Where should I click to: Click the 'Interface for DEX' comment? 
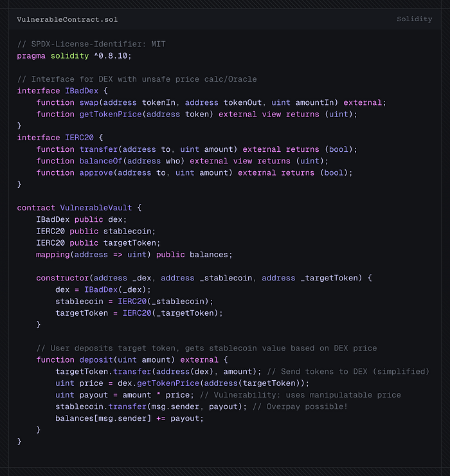coord(137,79)
